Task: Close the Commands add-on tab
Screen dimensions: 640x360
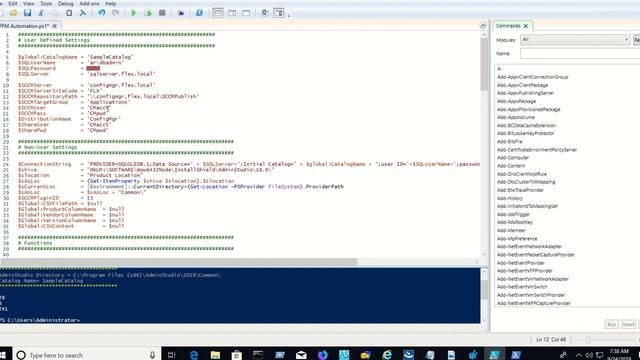Action: click(526, 26)
